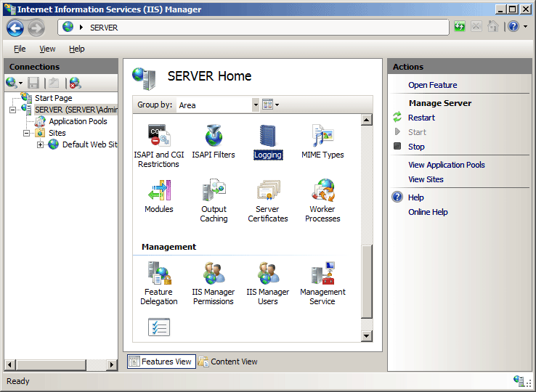536x392 pixels.
Task: Open IIS Manager Permissions icon
Action: pyautogui.click(x=214, y=283)
